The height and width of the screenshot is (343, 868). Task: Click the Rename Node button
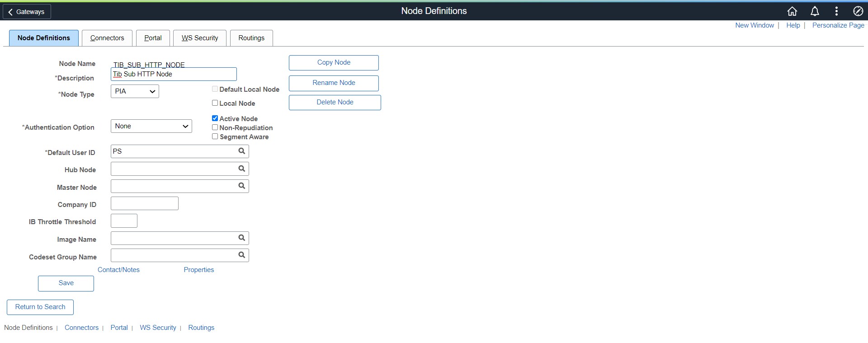coord(334,83)
